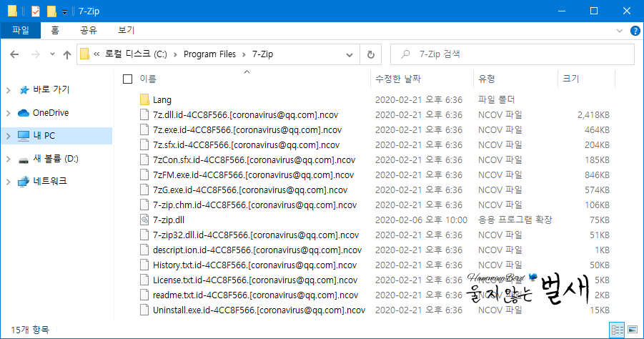Select 내 PC in navigation pane
Image resolution: width=644 pixels, height=339 pixels.
[44, 136]
